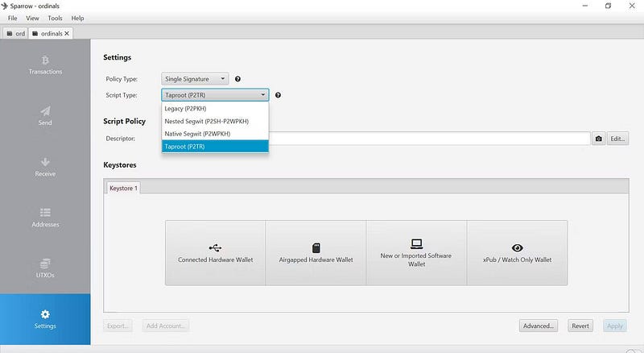Open the Receive section
The height and width of the screenshot is (353, 644).
tap(45, 167)
